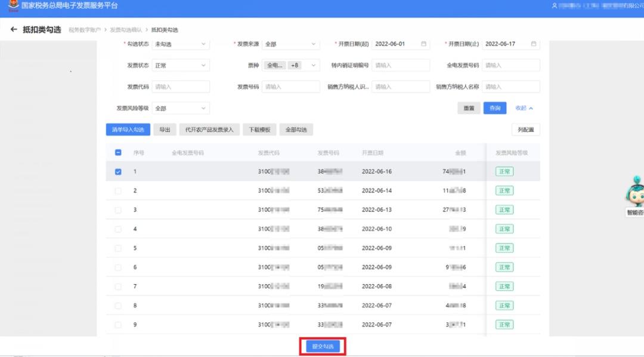644x357 pixels.
Task: Click the user account icon at top right
Action: tap(554, 6)
